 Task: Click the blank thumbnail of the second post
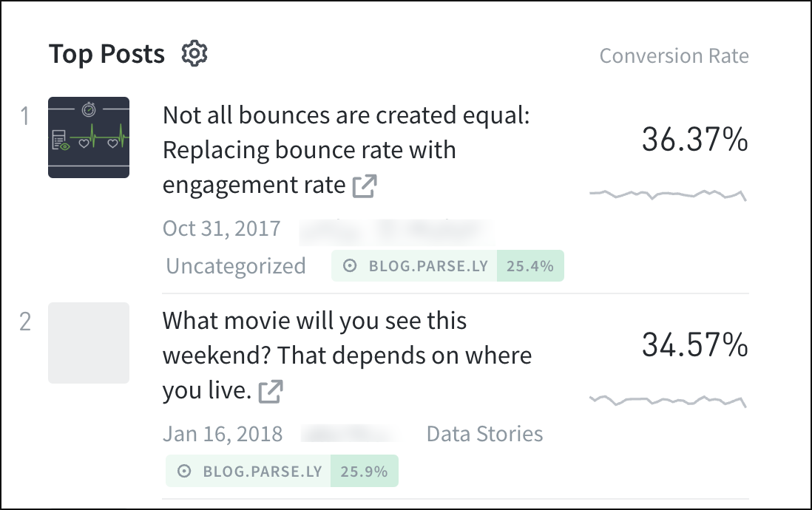pos(89,344)
